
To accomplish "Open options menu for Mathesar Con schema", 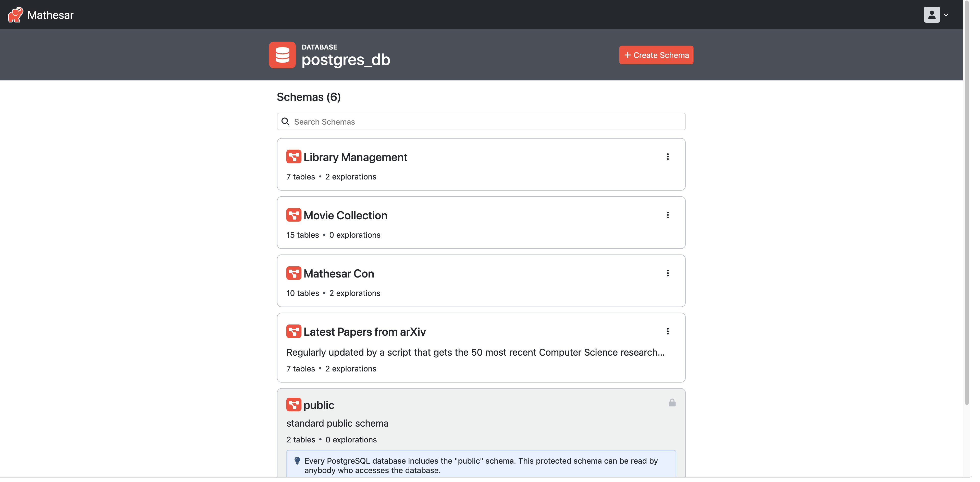I will [x=668, y=273].
